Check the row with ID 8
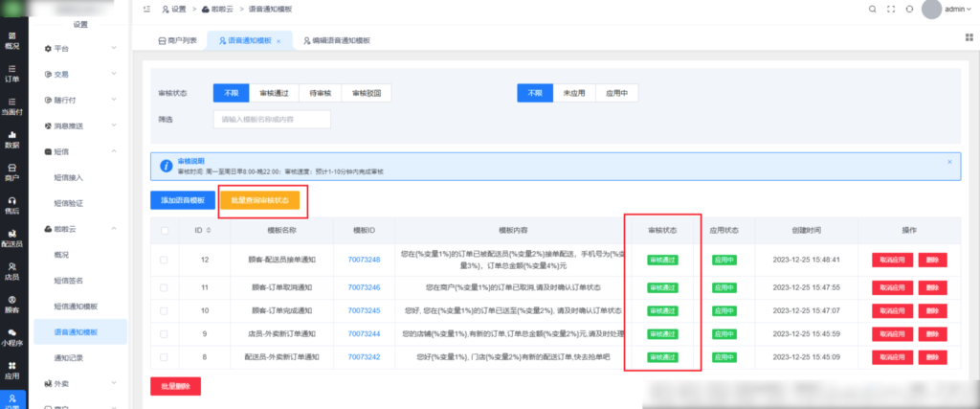The width and height of the screenshot is (980, 409). point(164,357)
